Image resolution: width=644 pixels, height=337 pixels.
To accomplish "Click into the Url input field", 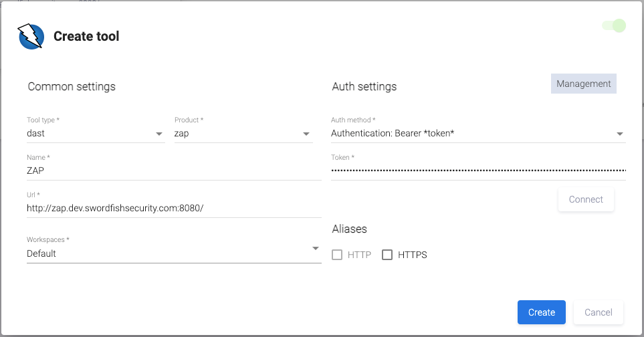I will point(174,208).
